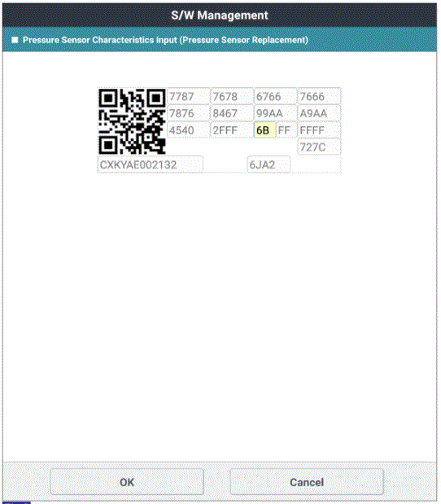Viewport: 441px width, 504px height.
Task: Focus the 2FFF input field
Action: point(232,130)
